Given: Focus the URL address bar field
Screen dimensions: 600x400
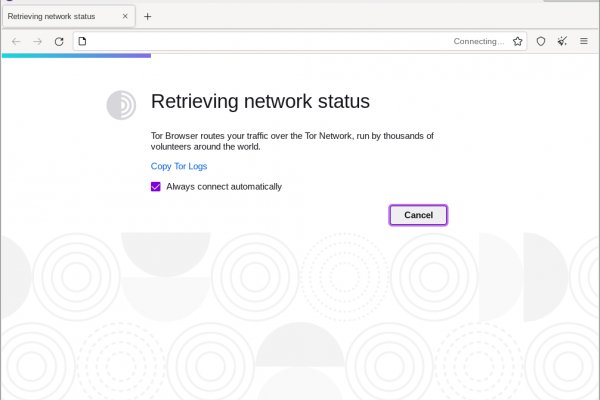Looking at the screenshot, I should pos(260,42).
